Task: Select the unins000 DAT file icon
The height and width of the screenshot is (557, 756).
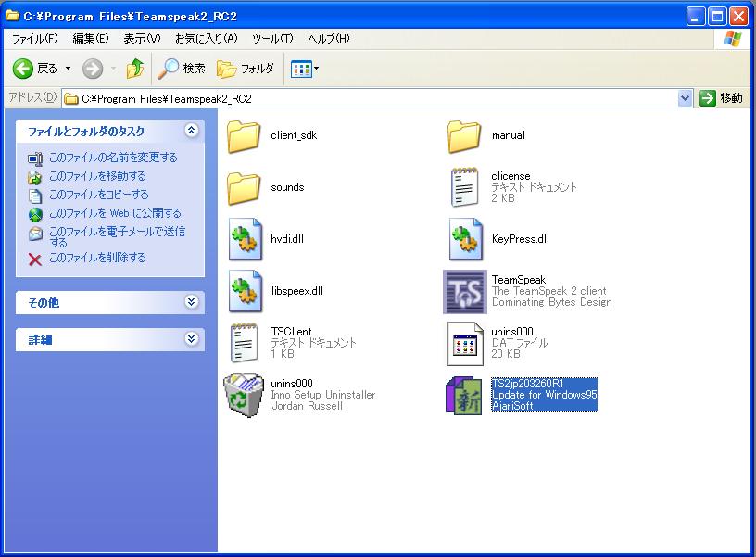Action: click(465, 344)
